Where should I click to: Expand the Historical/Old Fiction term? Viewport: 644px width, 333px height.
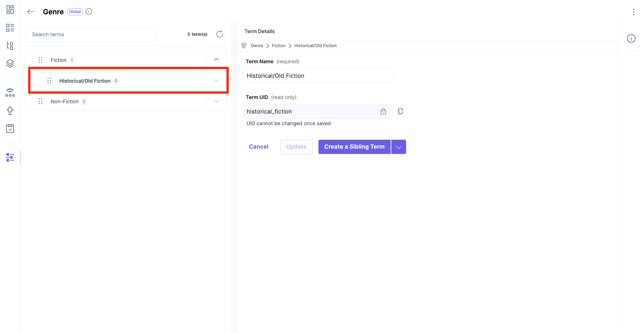(x=216, y=81)
